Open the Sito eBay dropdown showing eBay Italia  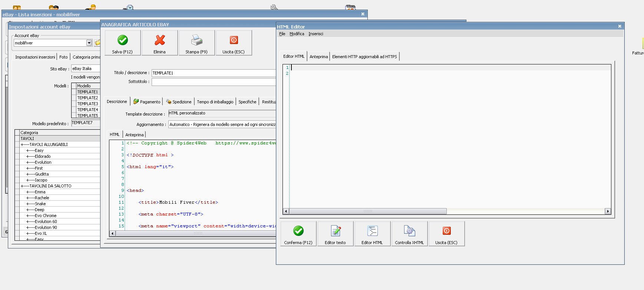pyautogui.click(x=86, y=69)
